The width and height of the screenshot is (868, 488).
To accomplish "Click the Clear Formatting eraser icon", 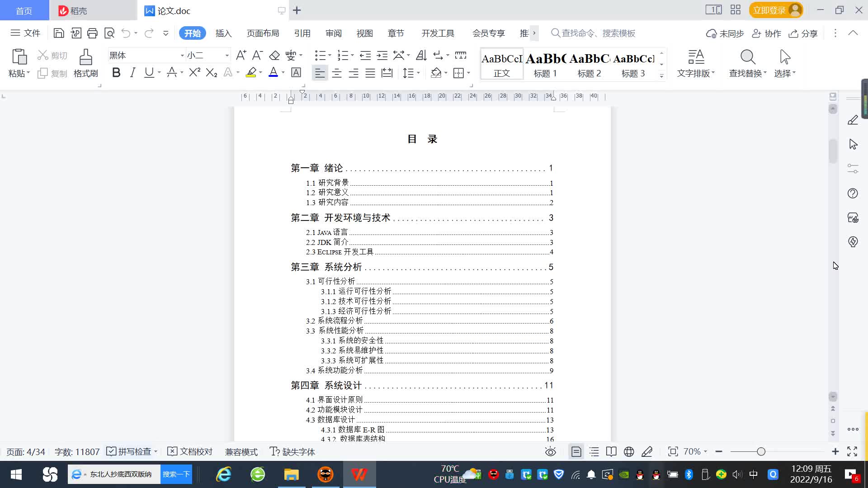I will (x=274, y=55).
